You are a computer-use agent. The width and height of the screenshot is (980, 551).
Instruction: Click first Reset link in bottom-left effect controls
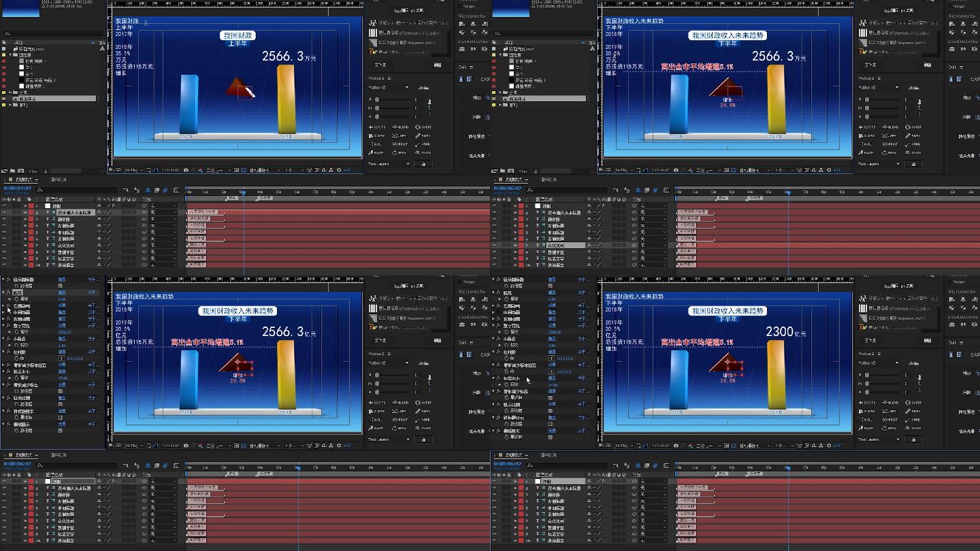tap(62, 280)
